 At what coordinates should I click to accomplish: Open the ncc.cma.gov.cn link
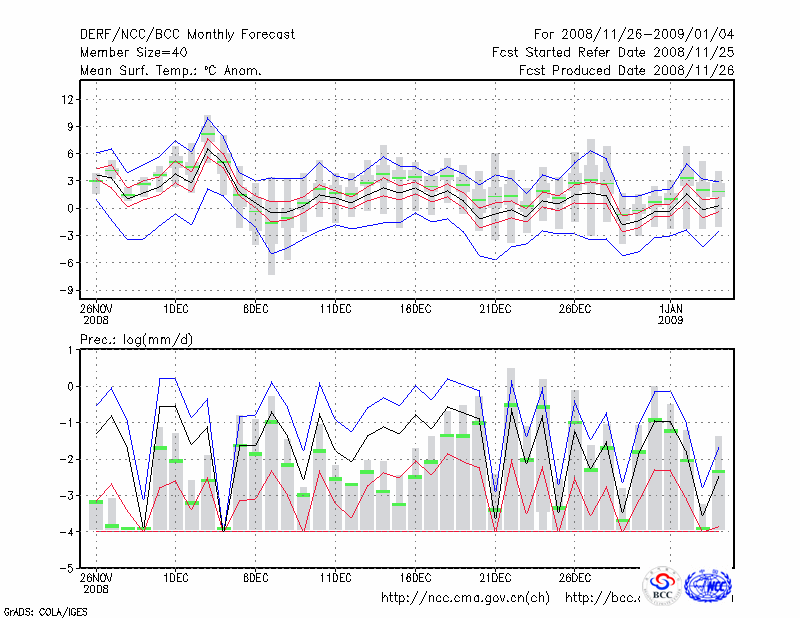pyautogui.click(x=465, y=598)
